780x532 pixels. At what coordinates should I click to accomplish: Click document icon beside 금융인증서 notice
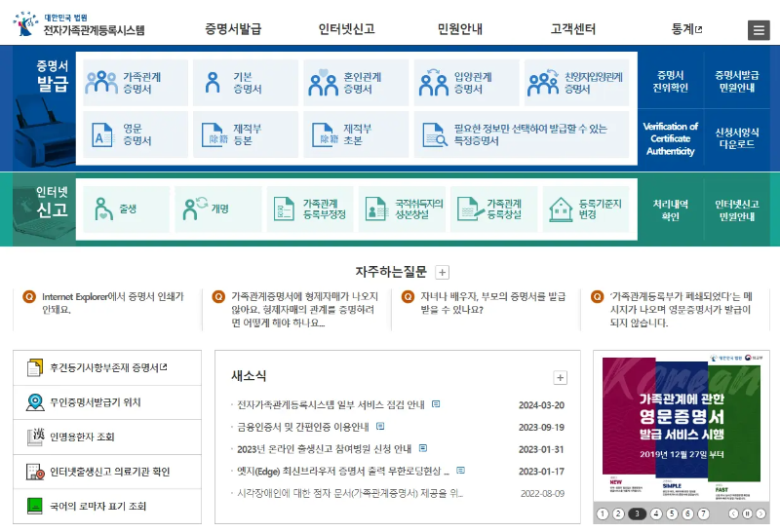tap(380, 426)
